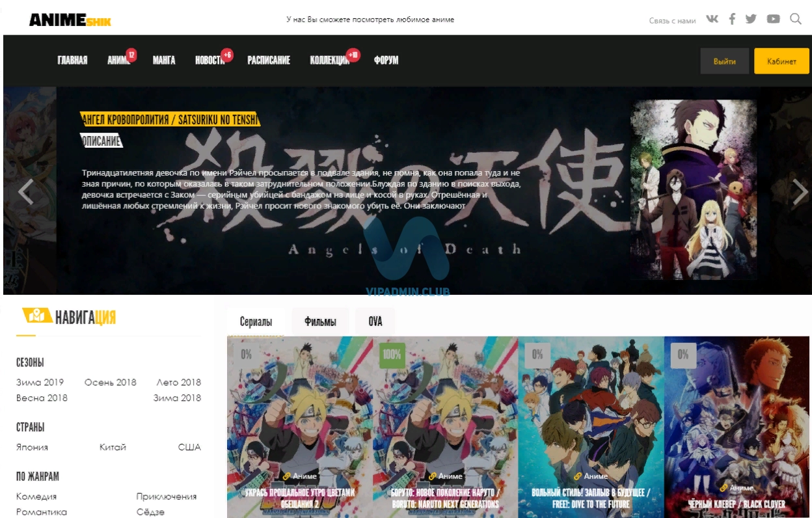Open the Facebook page icon
This screenshot has height=518, width=812.
[x=732, y=19]
